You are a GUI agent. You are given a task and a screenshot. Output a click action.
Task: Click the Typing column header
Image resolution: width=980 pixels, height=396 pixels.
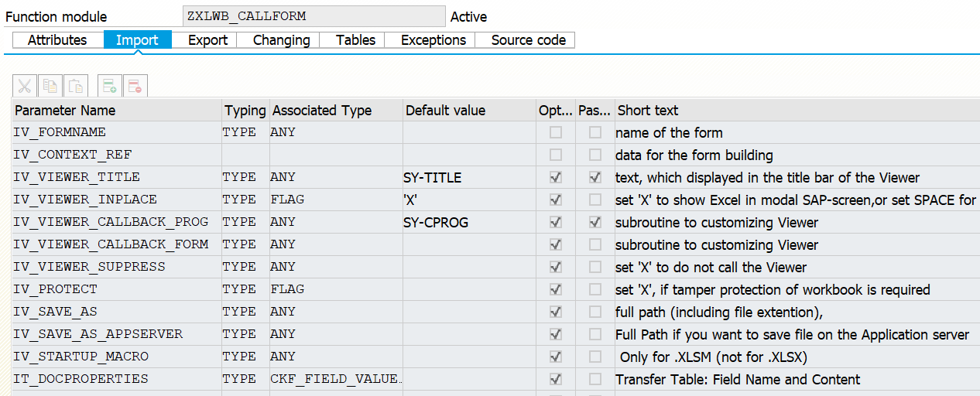coord(245,110)
